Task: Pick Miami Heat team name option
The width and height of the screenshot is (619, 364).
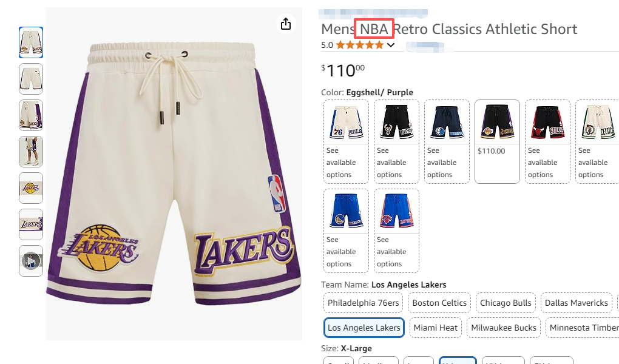Action: click(435, 328)
